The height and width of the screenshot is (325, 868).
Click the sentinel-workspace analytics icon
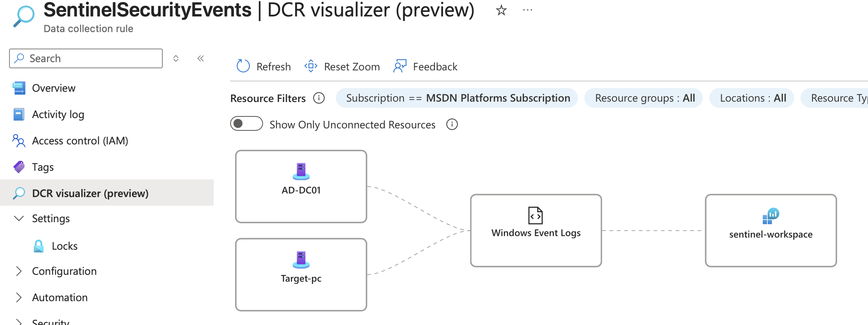click(771, 216)
